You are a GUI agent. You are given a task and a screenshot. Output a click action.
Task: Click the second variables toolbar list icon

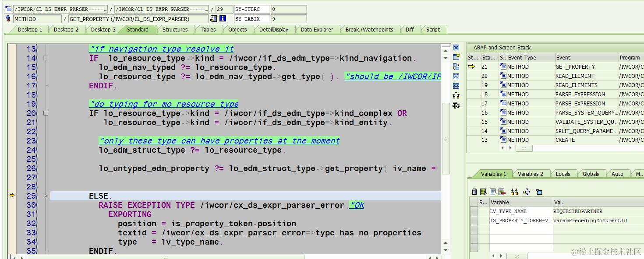point(483,192)
